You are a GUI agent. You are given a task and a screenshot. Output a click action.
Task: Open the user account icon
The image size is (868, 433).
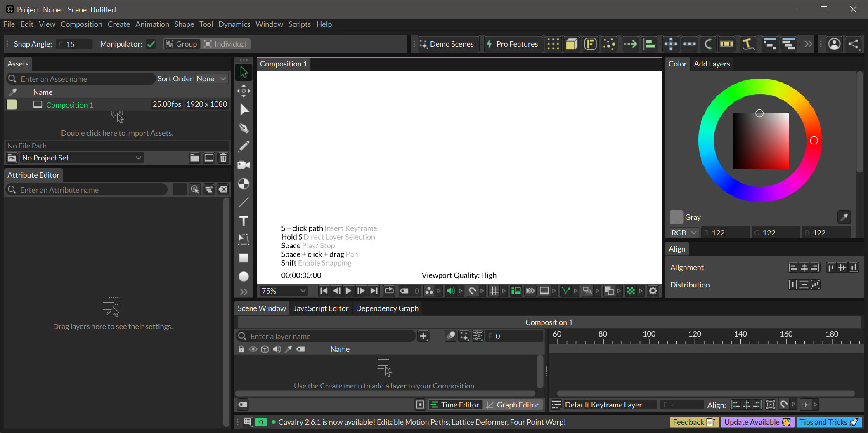click(834, 44)
